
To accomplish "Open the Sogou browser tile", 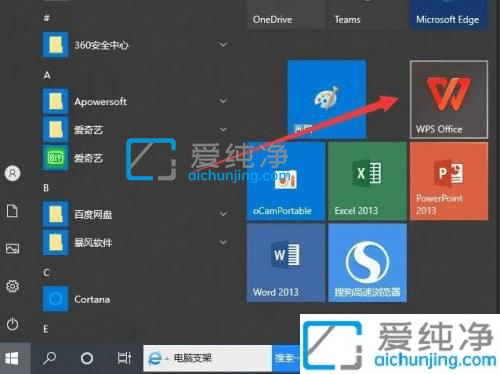I will click(367, 263).
